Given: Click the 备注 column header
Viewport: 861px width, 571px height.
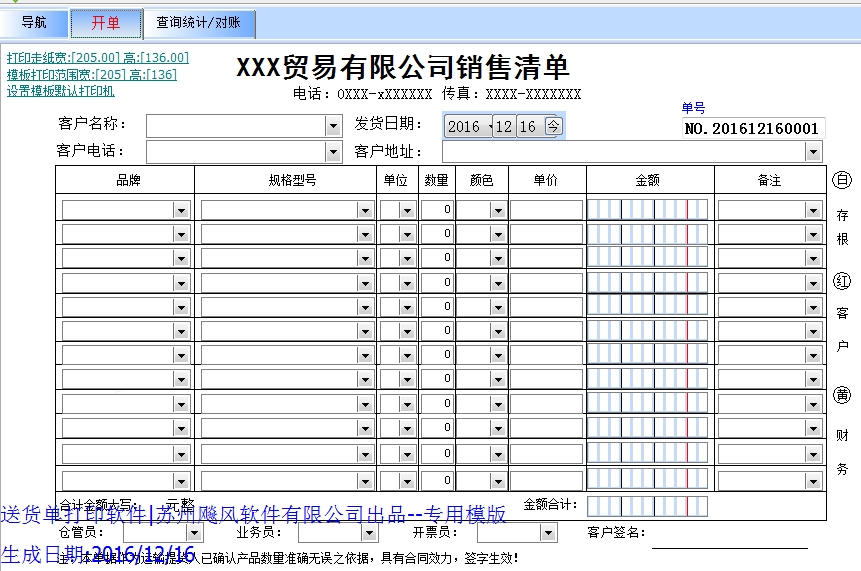Looking at the screenshot, I should [x=769, y=180].
